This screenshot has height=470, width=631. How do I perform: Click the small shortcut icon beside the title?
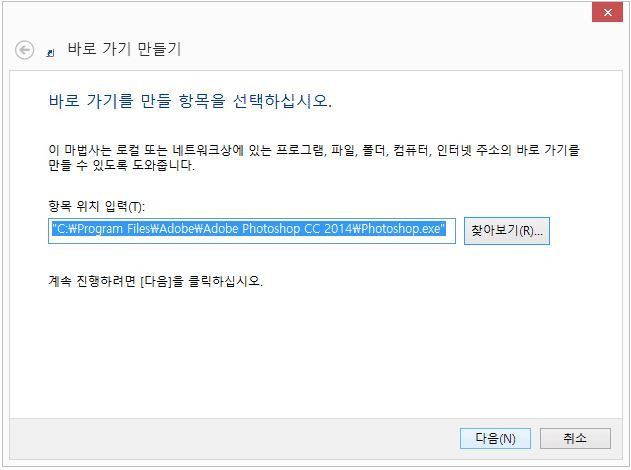click(x=50, y=53)
